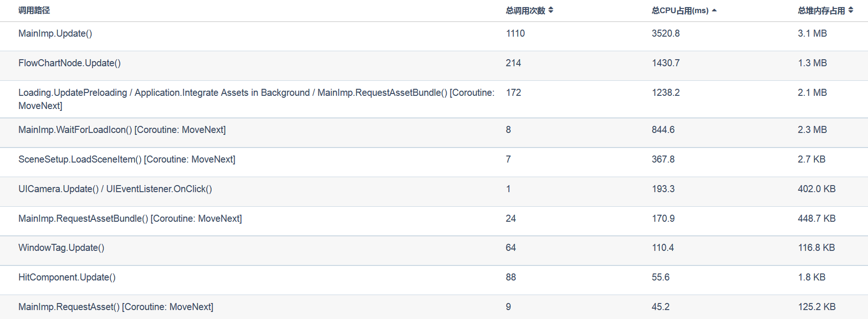Click the 调用路径 column header

34,10
